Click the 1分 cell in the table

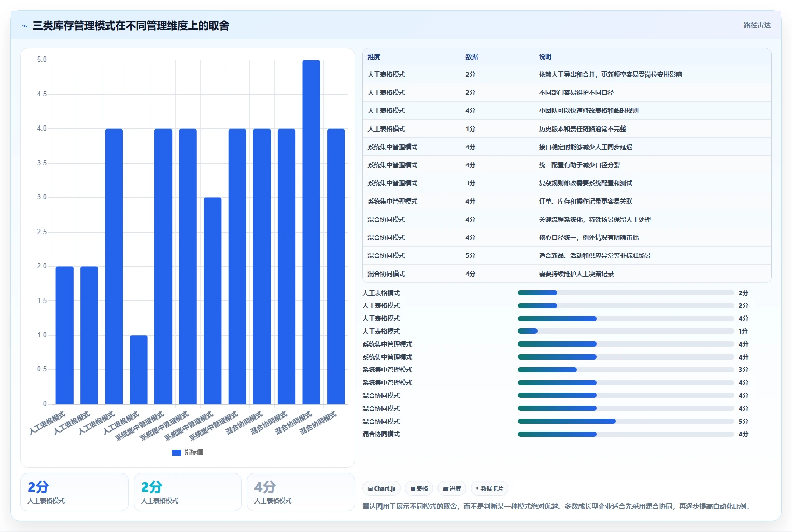[470, 129]
